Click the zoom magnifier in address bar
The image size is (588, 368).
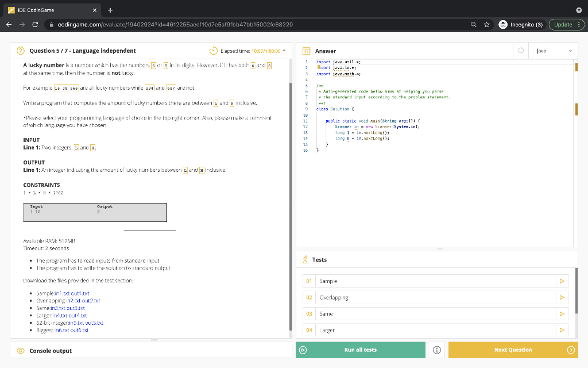coord(472,25)
